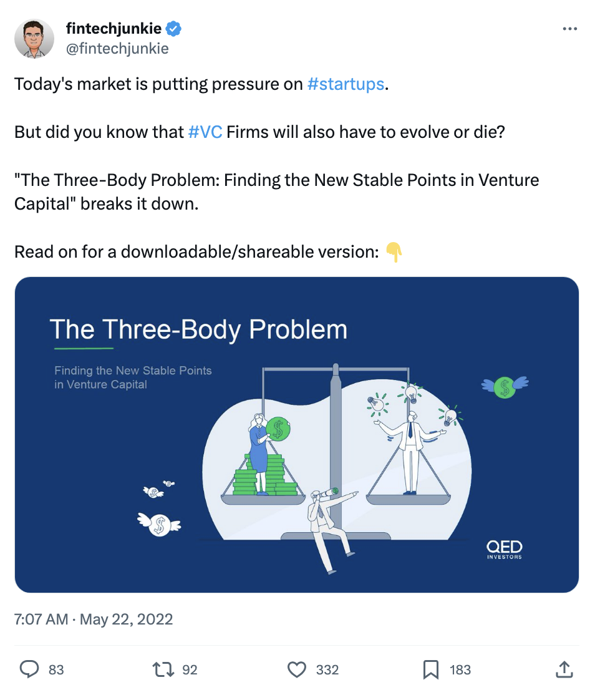Open fintechjunkie's profile avatar

click(x=34, y=39)
